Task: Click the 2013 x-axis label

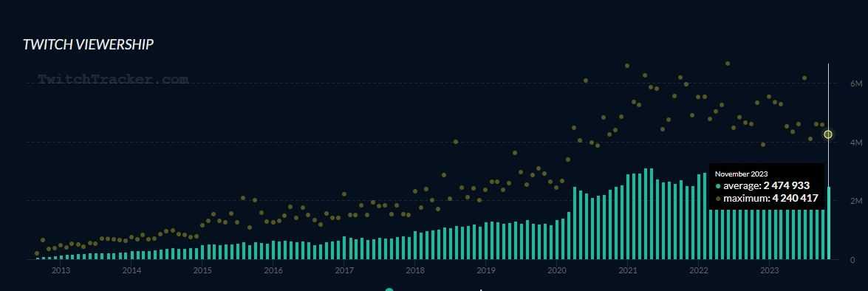Action: coord(61,270)
